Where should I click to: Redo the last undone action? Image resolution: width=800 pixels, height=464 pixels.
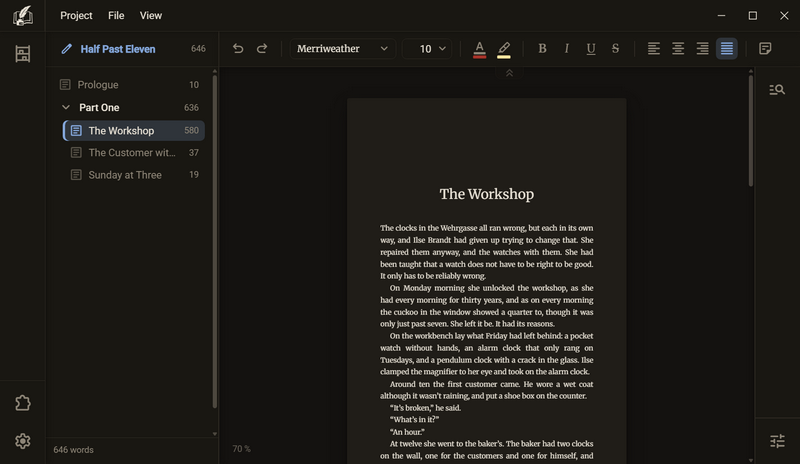262,48
